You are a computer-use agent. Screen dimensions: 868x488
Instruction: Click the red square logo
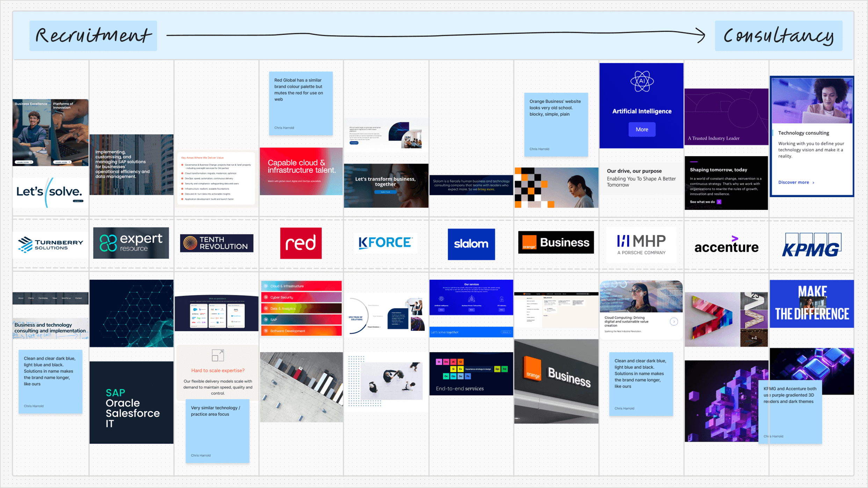[x=301, y=243]
